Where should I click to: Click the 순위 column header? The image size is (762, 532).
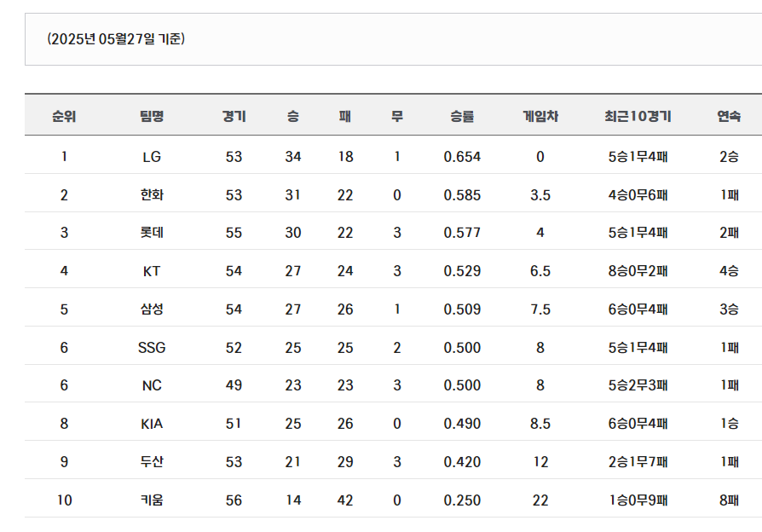64,116
